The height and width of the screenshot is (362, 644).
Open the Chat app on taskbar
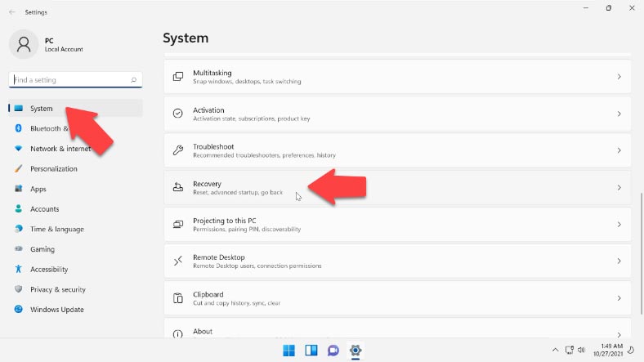click(333, 351)
